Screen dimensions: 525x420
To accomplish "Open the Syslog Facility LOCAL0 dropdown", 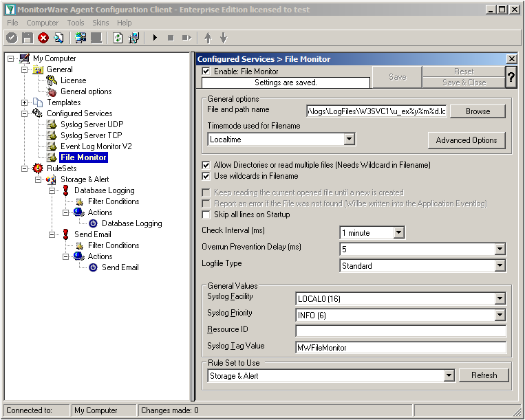I will [x=500, y=298].
